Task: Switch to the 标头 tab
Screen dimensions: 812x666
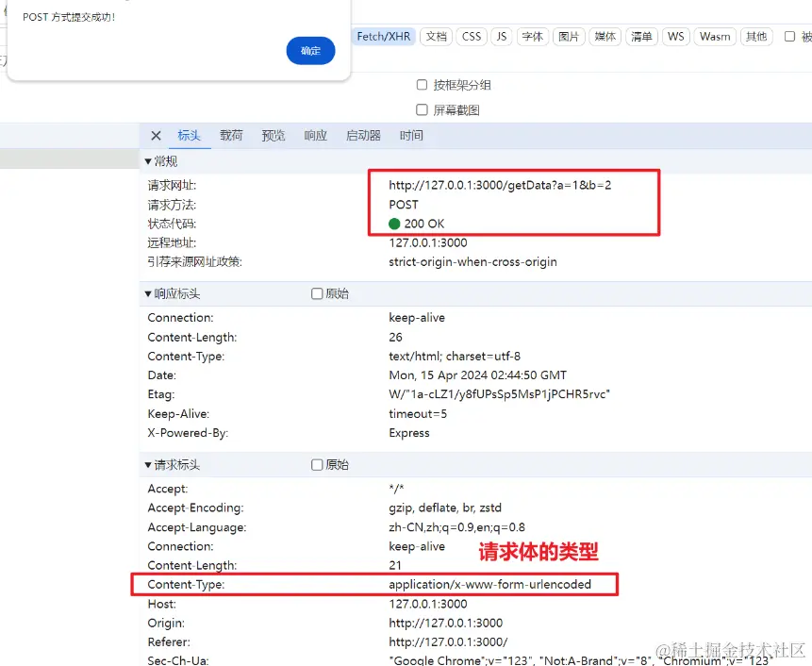Action: [189, 136]
